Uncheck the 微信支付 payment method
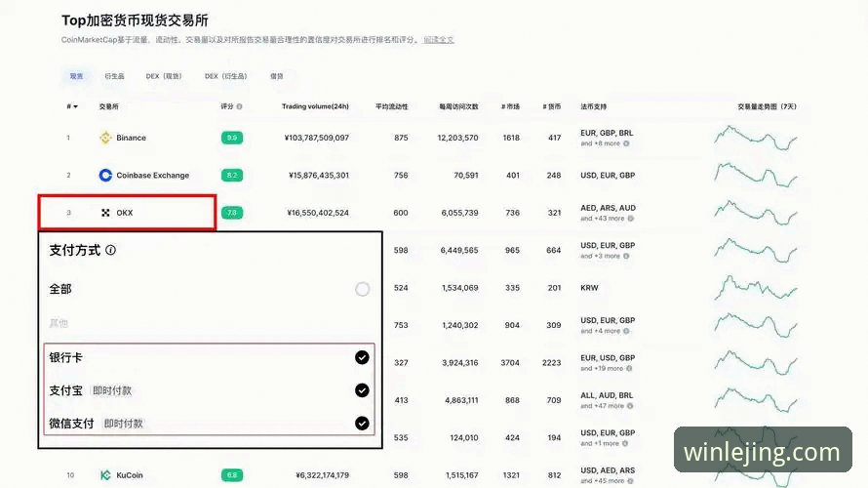Image resolution: width=868 pixels, height=488 pixels. [362, 424]
